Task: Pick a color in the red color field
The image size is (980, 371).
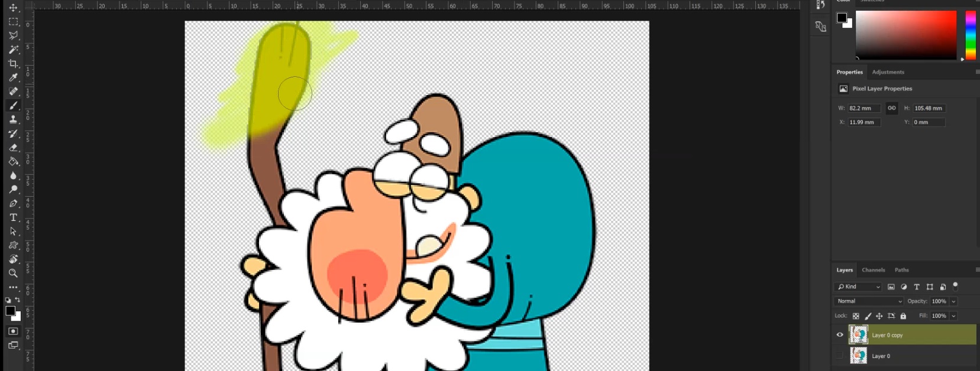Action: pyautogui.click(x=905, y=34)
